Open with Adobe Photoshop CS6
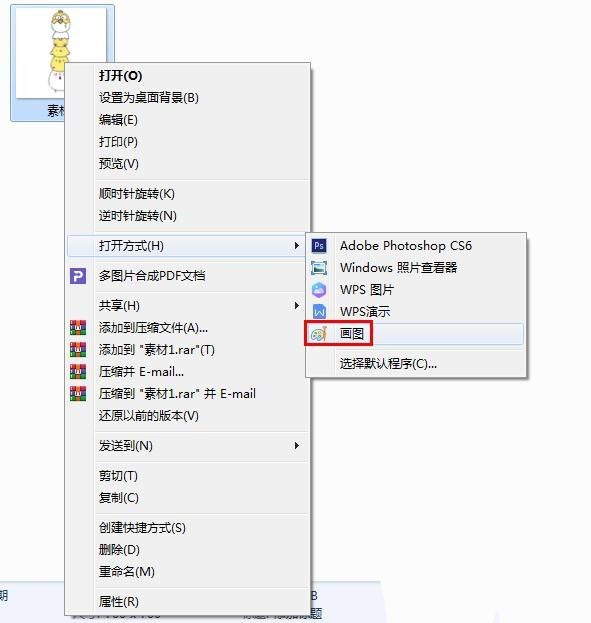 pyautogui.click(x=416, y=246)
